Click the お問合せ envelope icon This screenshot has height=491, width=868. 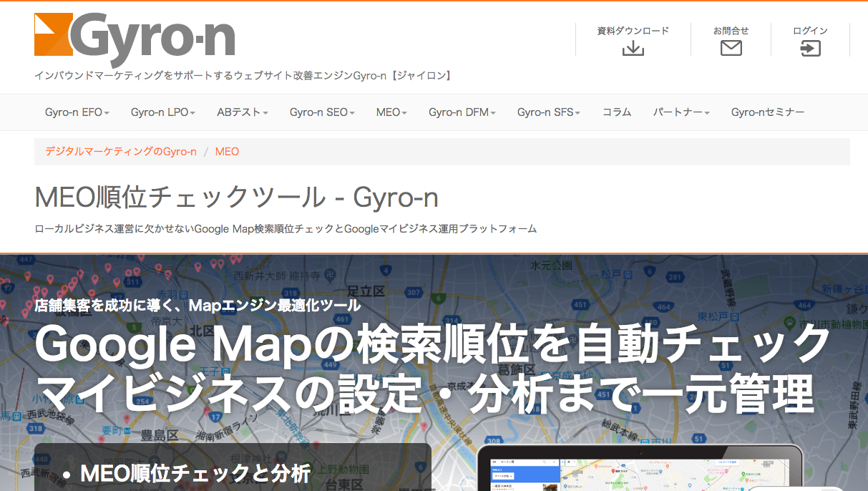(x=731, y=48)
